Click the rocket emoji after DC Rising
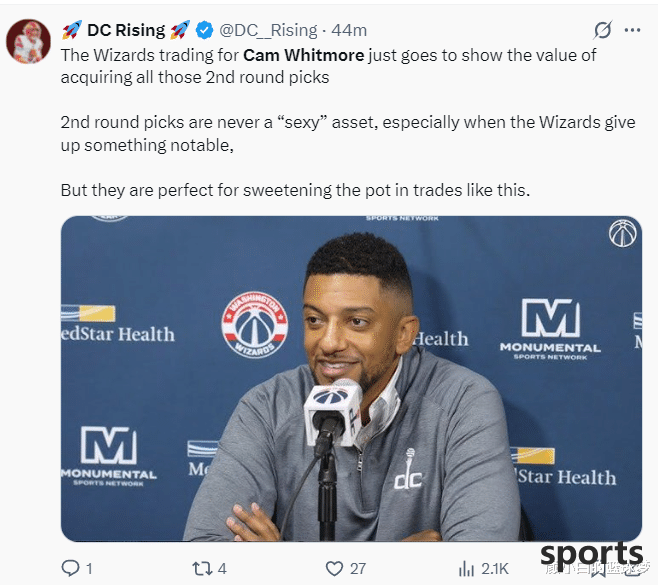658x585 pixels. [180, 30]
